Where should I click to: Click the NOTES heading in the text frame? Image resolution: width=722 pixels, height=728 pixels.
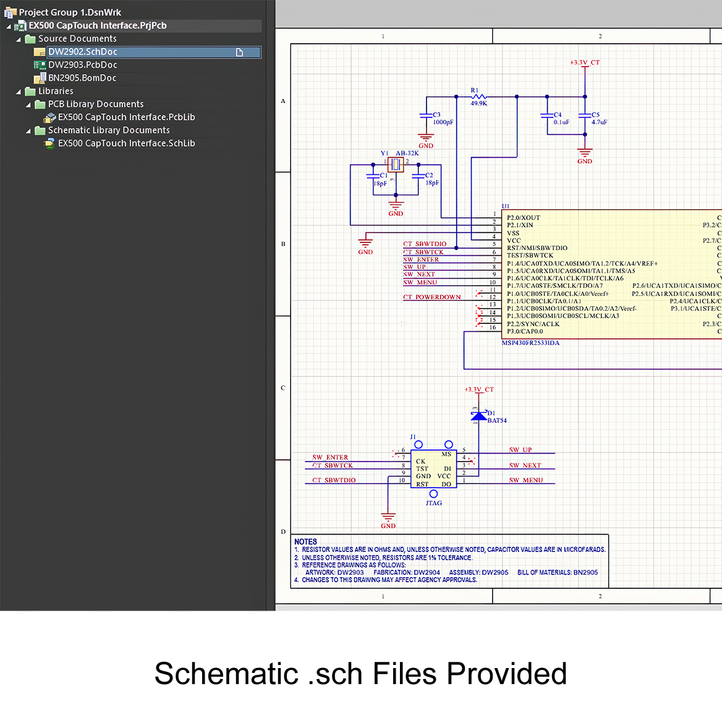tap(305, 542)
